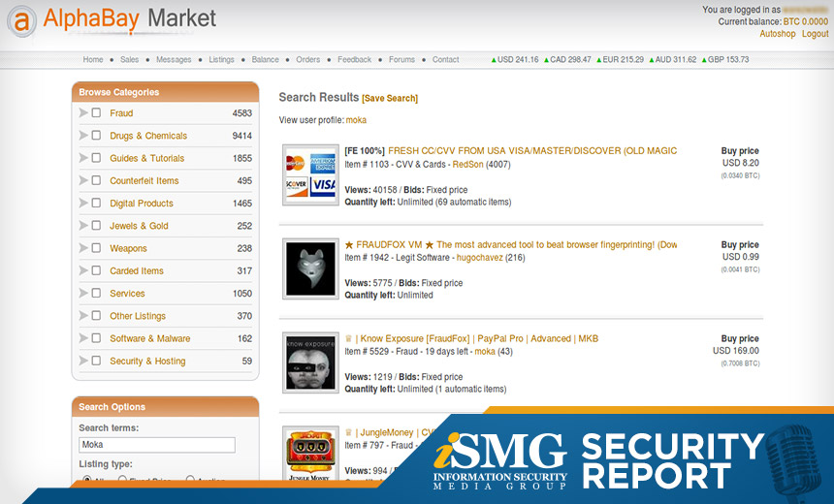Open seller RedSon profile link
The image size is (834, 504).
(x=468, y=164)
